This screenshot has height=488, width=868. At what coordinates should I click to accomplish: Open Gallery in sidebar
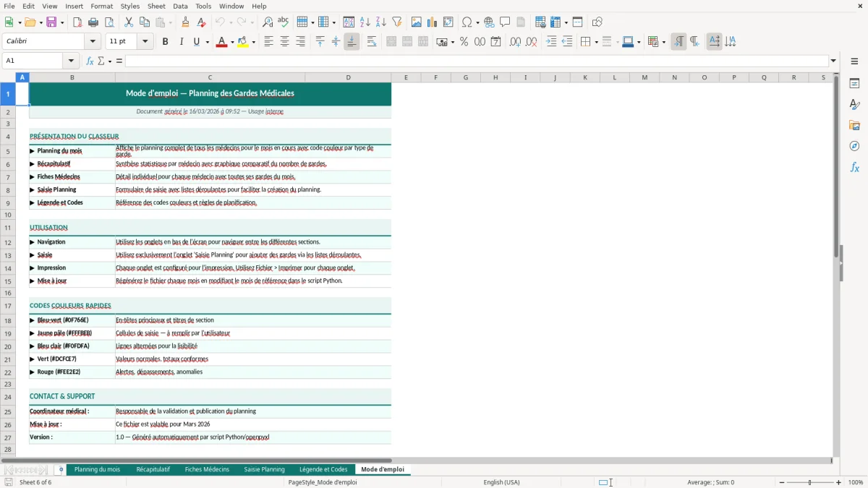pyautogui.click(x=854, y=126)
